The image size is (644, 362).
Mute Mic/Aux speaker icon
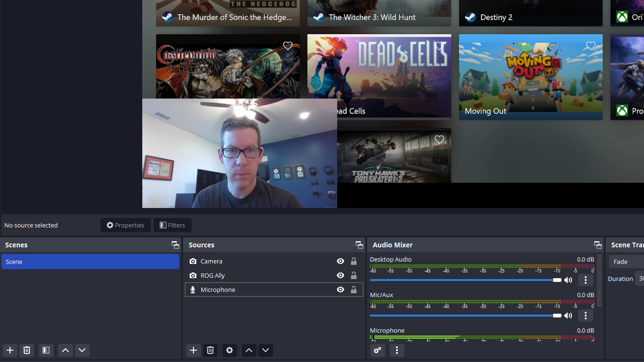[x=568, y=316]
